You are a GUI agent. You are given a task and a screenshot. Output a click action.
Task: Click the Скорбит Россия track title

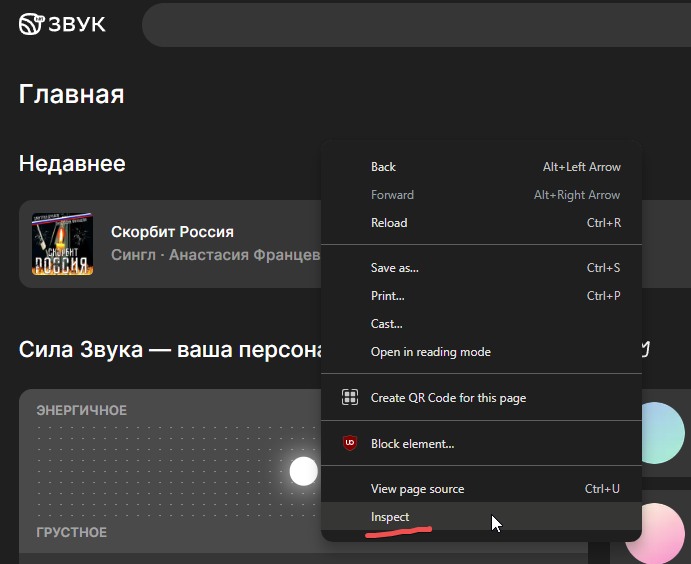[x=172, y=232]
